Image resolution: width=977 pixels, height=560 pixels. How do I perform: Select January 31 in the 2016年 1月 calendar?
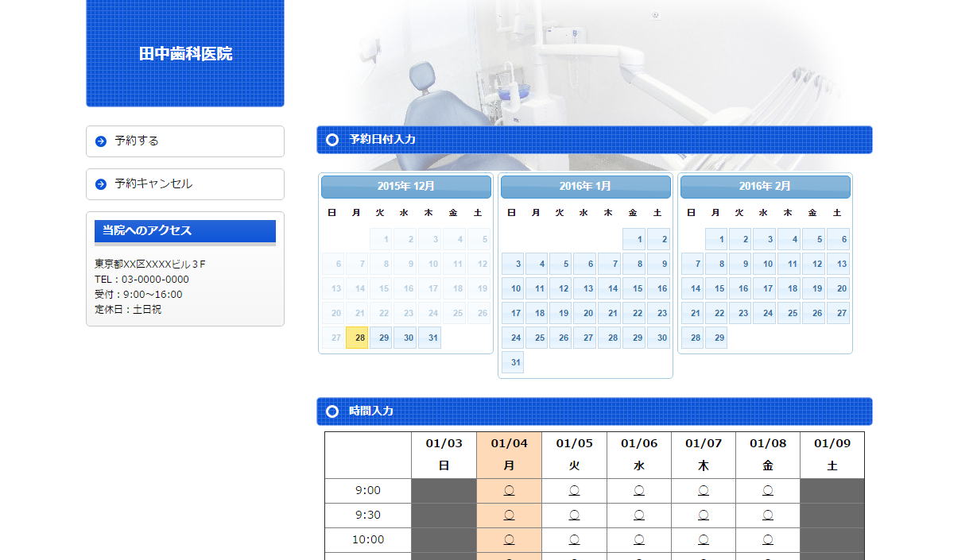tap(513, 362)
